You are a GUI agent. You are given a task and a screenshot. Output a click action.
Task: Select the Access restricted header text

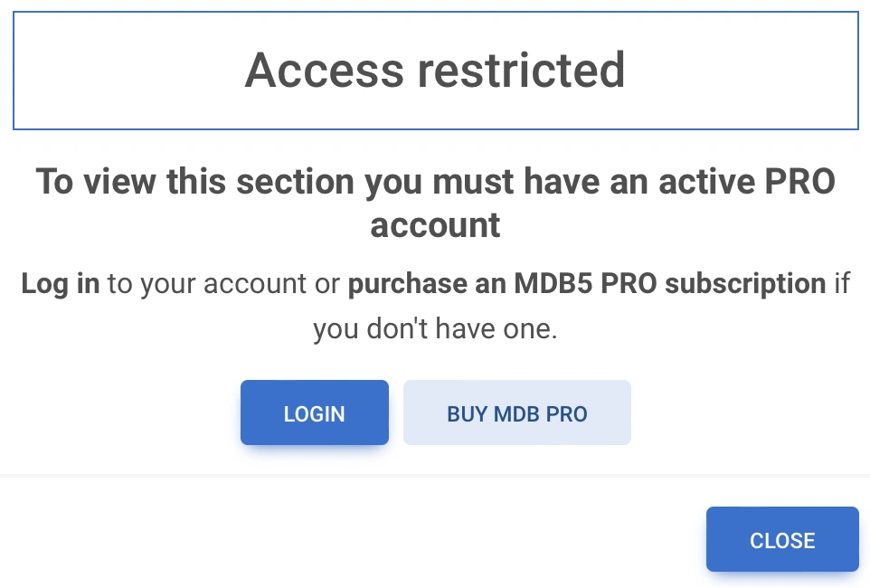pyautogui.click(x=434, y=70)
